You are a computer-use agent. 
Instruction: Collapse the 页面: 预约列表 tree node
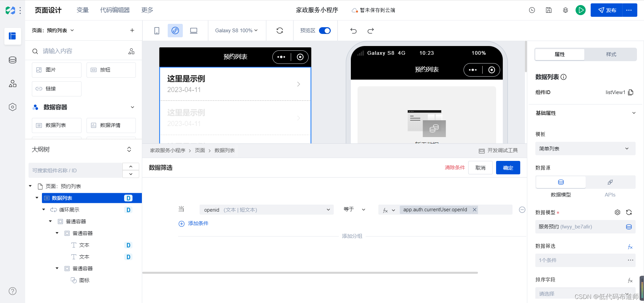(x=30, y=186)
